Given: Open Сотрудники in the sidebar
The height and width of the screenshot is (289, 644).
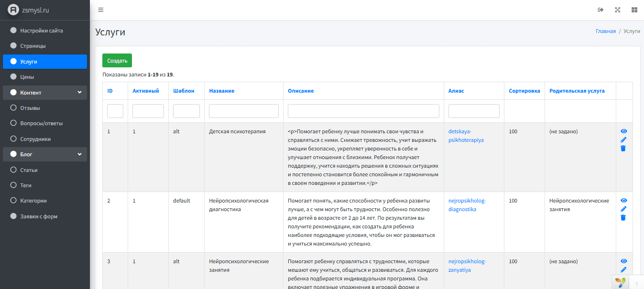Looking at the screenshot, I should pos(35,139).
